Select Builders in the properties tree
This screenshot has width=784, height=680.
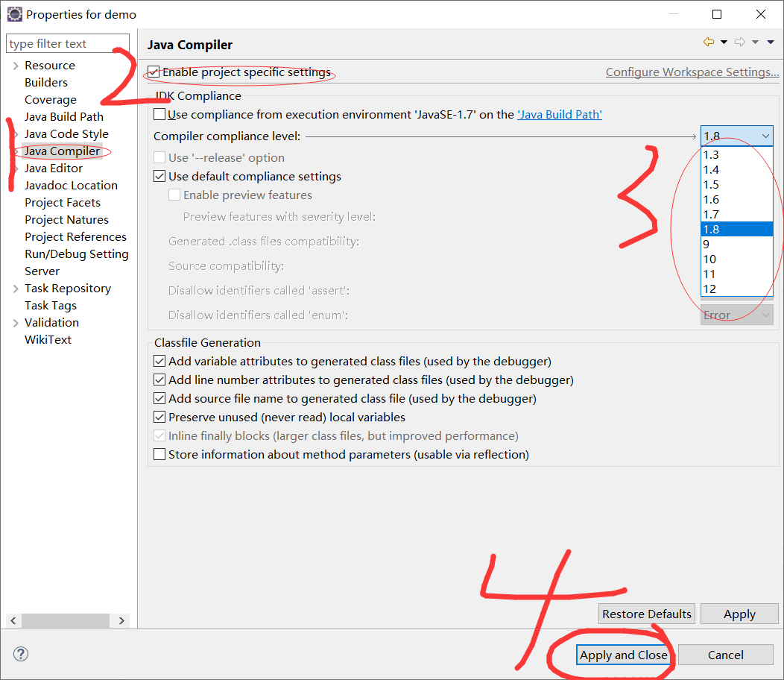pyautogui.click(x=46, y=82)
